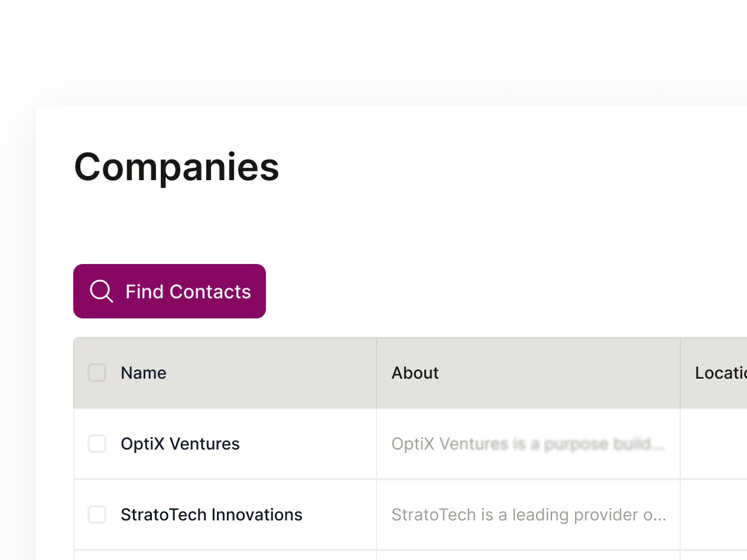Click the Companies page heading
747x560 pixels.
[176, 168]
